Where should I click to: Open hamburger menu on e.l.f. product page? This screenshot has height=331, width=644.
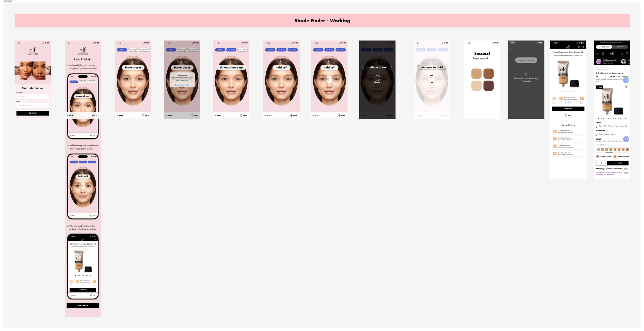point(597,54)
